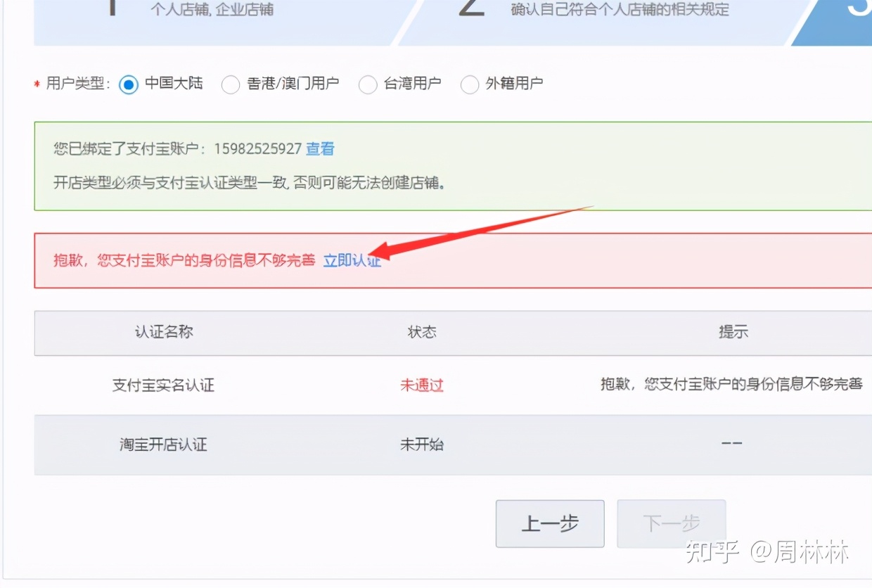This screenshot has height=588, width=872.
Task: Pick the 外籍用户 user type
Action: tap(470, 84)
